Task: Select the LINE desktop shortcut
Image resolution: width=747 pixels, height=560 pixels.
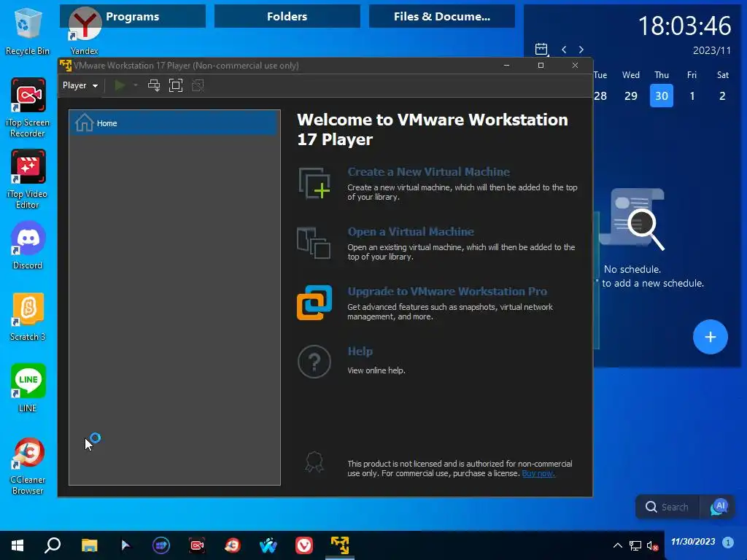Action: click(x=28, y=389)
